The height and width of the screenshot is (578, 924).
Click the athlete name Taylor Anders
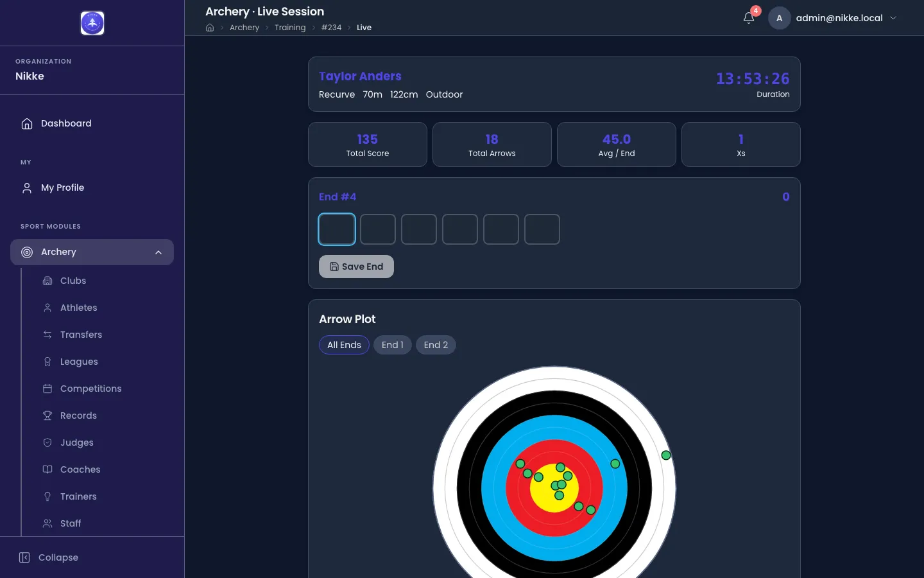(x=360, y=76)
